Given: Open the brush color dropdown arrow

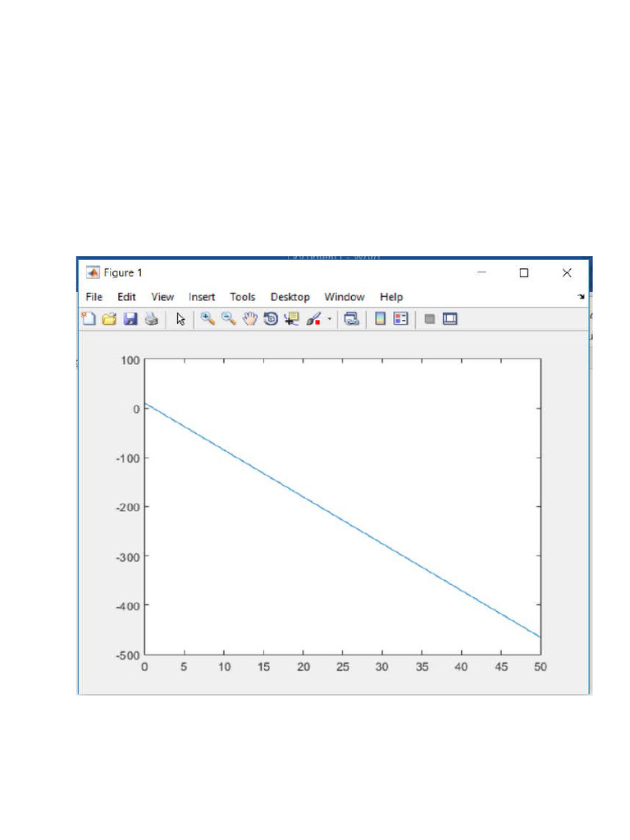Looking at the screenshot, I should point(330,319).
